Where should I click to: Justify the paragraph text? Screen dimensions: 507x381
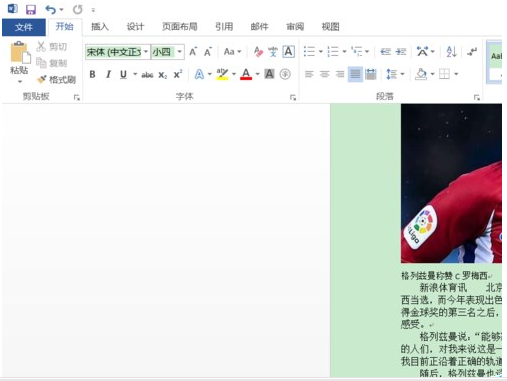[355, 74]
